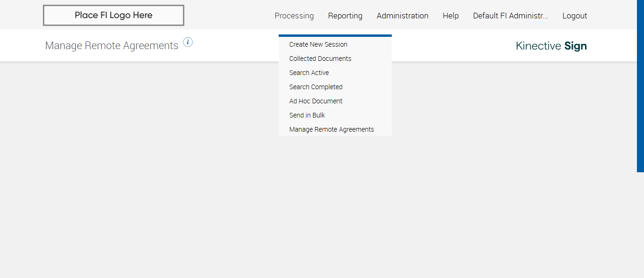Click the info icon beside Manage Remote Agreements

point(188,42)
